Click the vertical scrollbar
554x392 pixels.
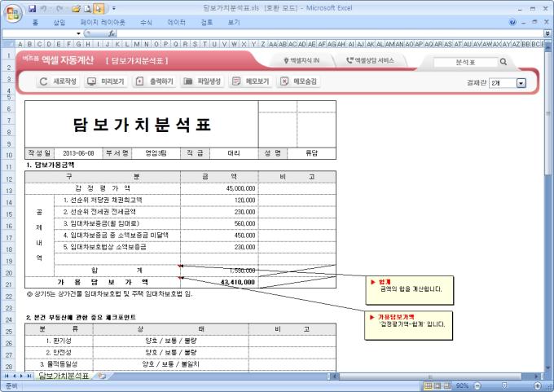(547, 113)
